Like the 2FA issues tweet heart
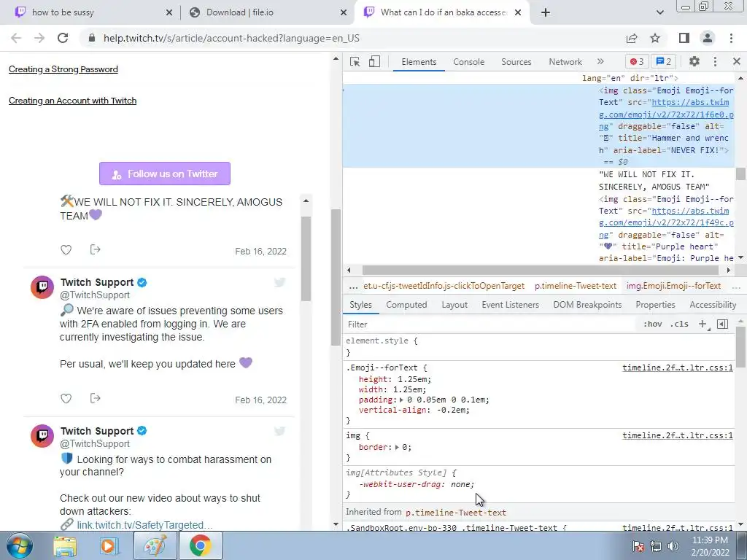Viewport: 747px width, 560px height. point(66,398)
